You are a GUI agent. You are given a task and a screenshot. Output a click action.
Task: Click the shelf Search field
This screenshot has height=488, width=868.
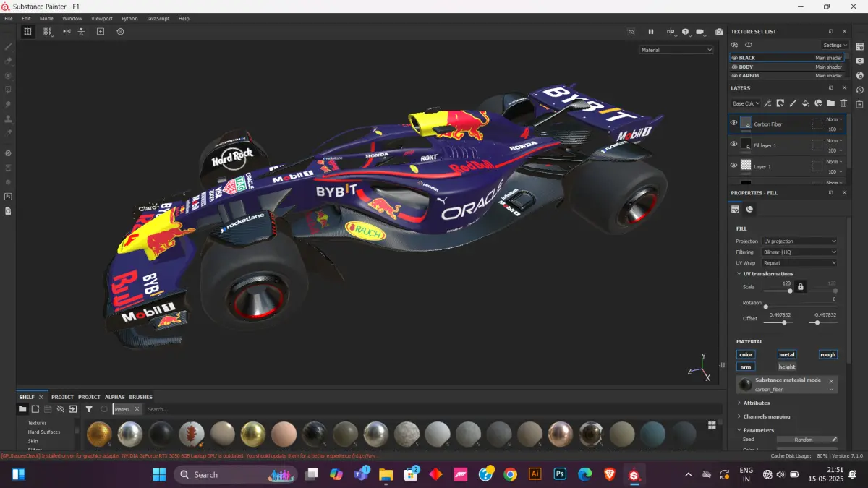point(433,409)
